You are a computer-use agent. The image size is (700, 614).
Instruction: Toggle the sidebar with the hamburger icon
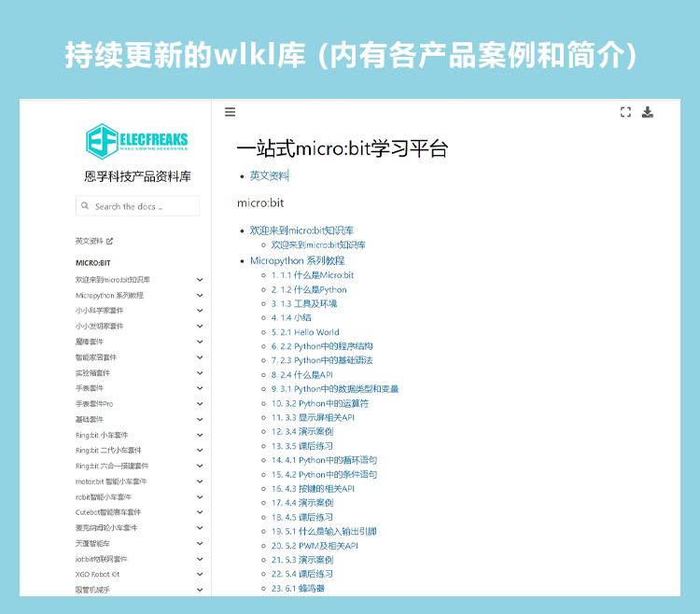(x=230, y=112)
